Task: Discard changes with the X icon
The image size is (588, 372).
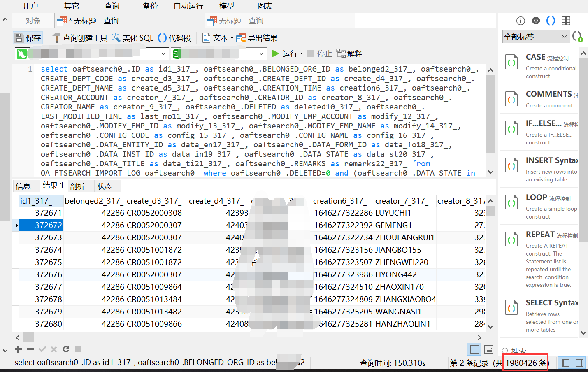Action: click(x=53, y=349)
